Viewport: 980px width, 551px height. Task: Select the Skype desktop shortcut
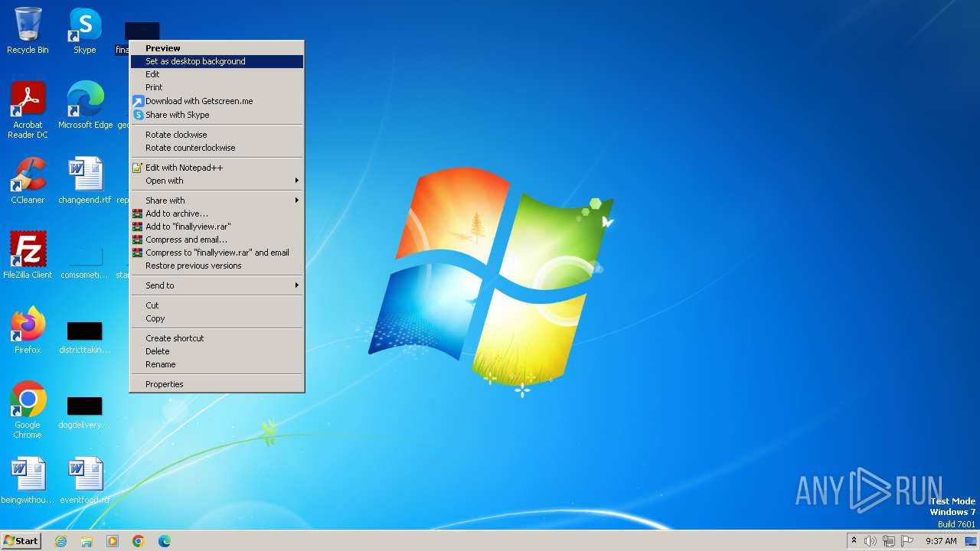pyautogui.click(x=85, y=31)
